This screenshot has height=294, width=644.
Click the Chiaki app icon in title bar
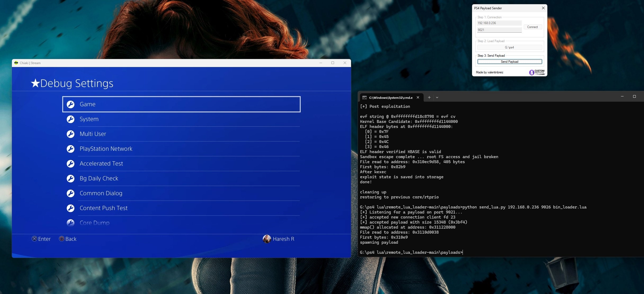[x=16, y=63]
